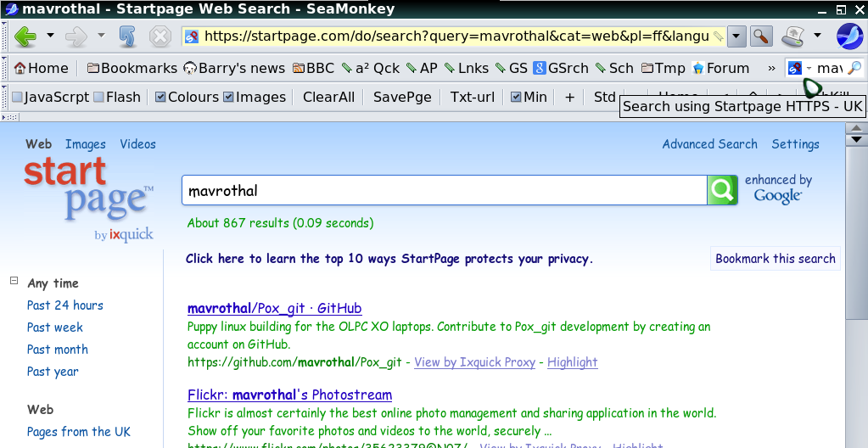Click inside the toolbar search box text

tap(830, 68)
